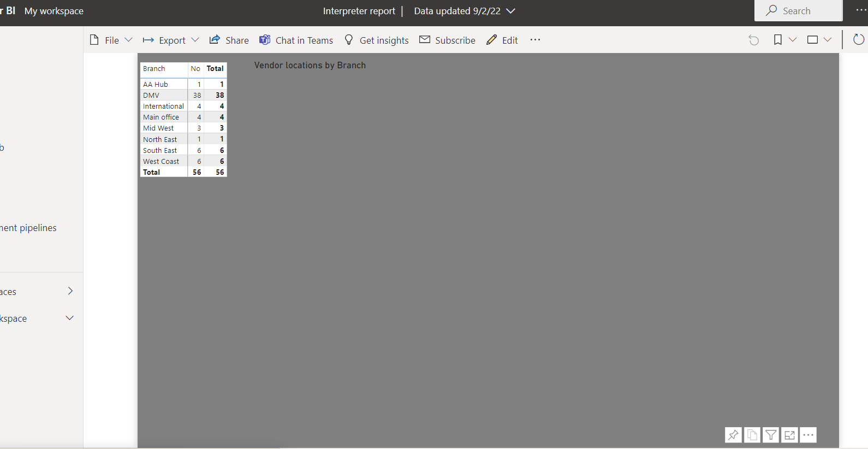
Task: Click the view layout rectangle icon
Action: click(x=812, y=40)
